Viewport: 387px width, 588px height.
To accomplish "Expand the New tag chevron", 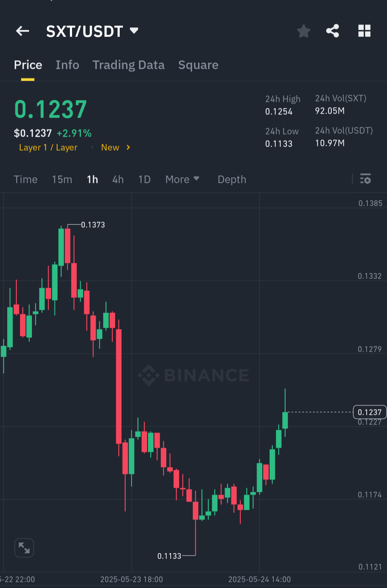I will pyautogui.click(x=128, y=147).
